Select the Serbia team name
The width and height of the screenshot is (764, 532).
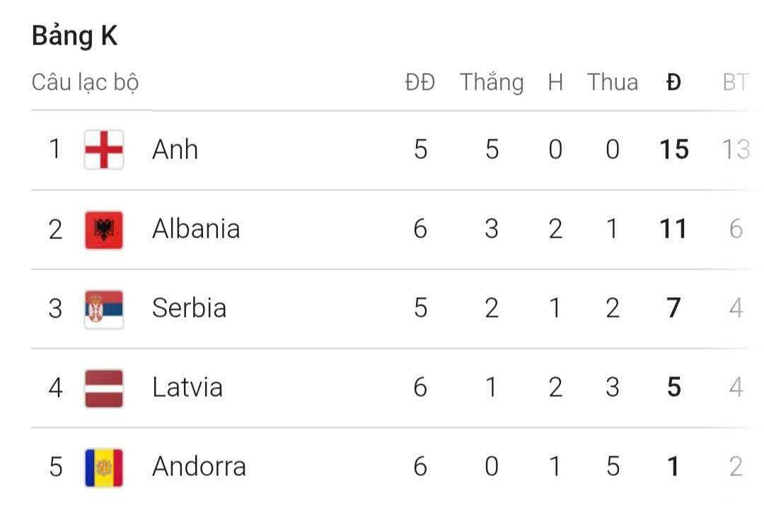tap(189, 308)
